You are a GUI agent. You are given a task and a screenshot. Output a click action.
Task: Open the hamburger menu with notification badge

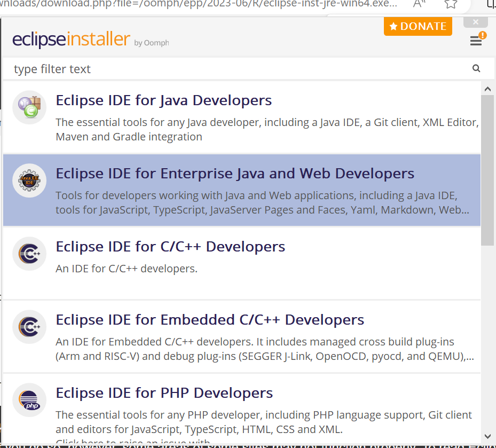coord(477,40)
